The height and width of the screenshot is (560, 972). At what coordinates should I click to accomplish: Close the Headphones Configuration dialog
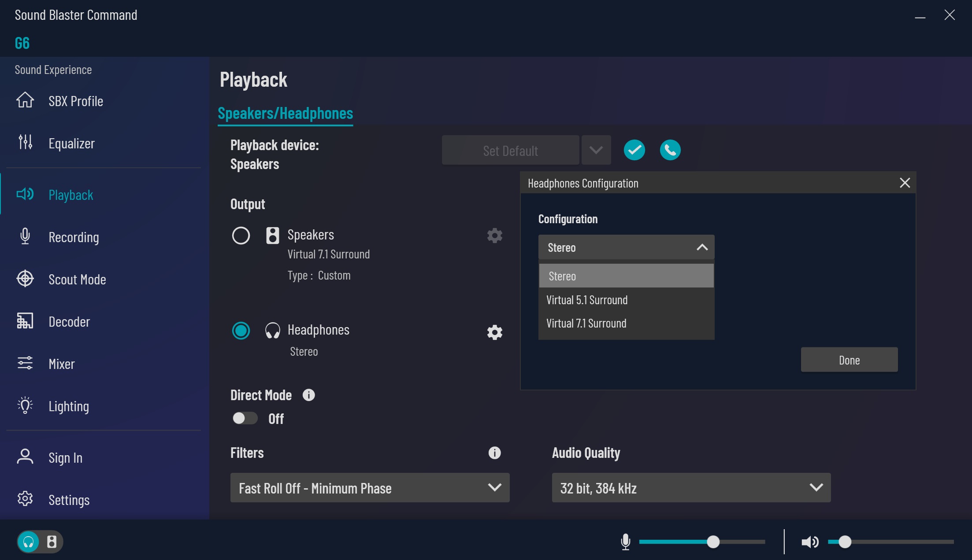click(x=905, y=183)
